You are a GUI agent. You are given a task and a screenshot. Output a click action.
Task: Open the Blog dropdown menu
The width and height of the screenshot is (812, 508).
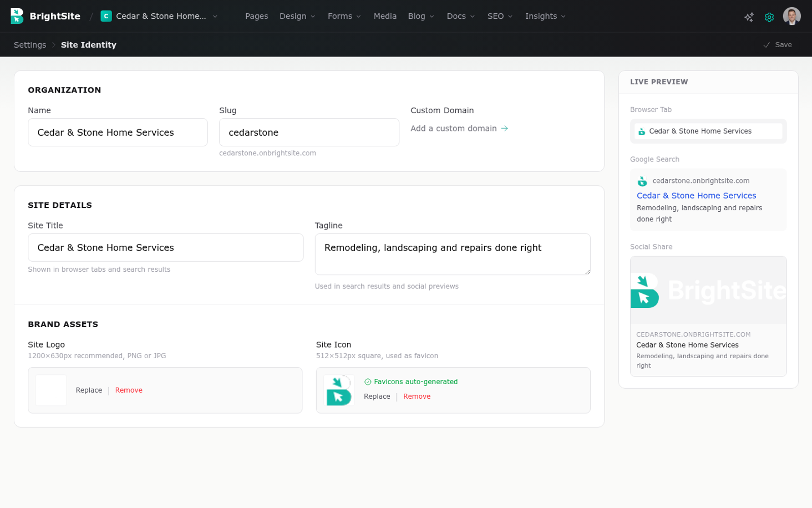(421, 16)
